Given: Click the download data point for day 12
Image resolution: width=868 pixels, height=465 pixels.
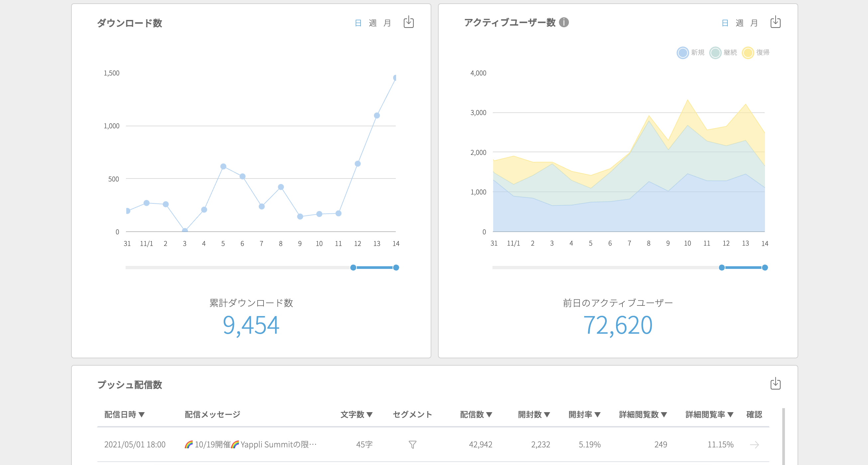Looking at the screenshot, I should (x=358, y=164).
